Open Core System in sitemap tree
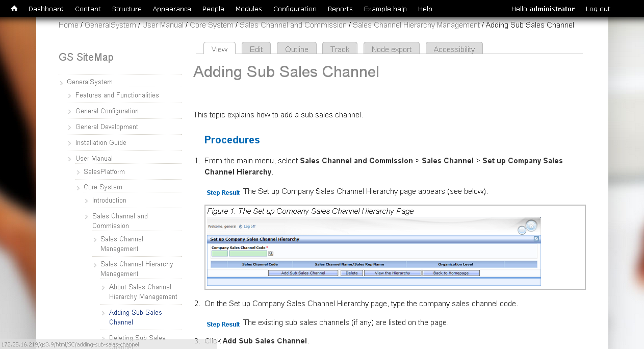644x349 pixels. 103,187
